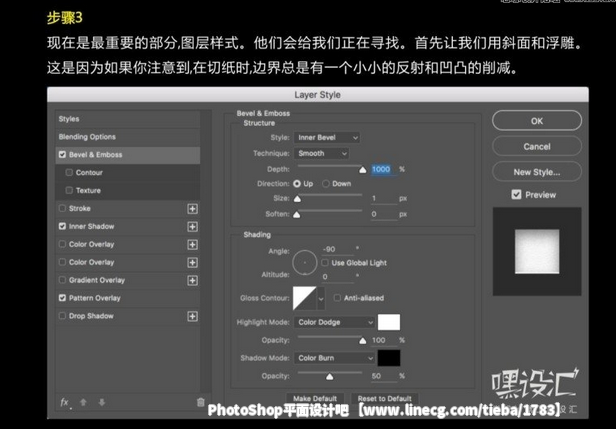Viewport: 616px width, 429px height.
Task: Add another Stroke effect with plus icon
Action: coord(192,209)
